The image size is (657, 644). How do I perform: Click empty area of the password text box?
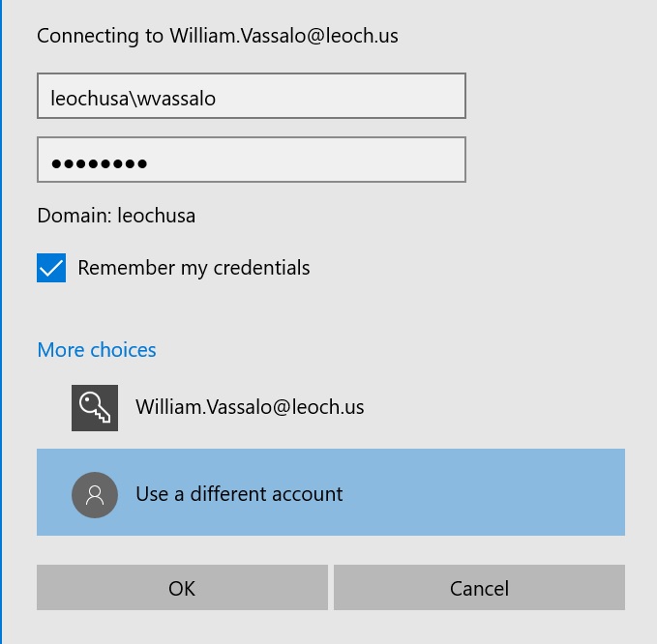[x=306, y=160]
